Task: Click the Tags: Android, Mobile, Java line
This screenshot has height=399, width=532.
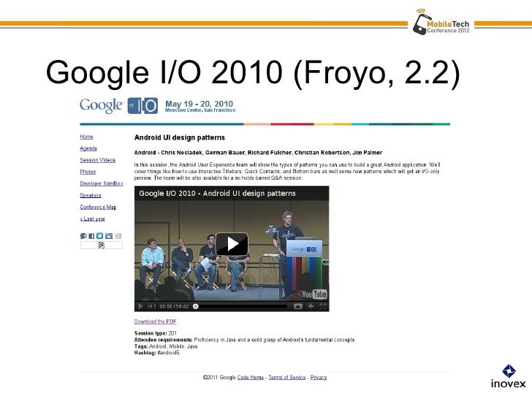Action: [x=166, y=346]
